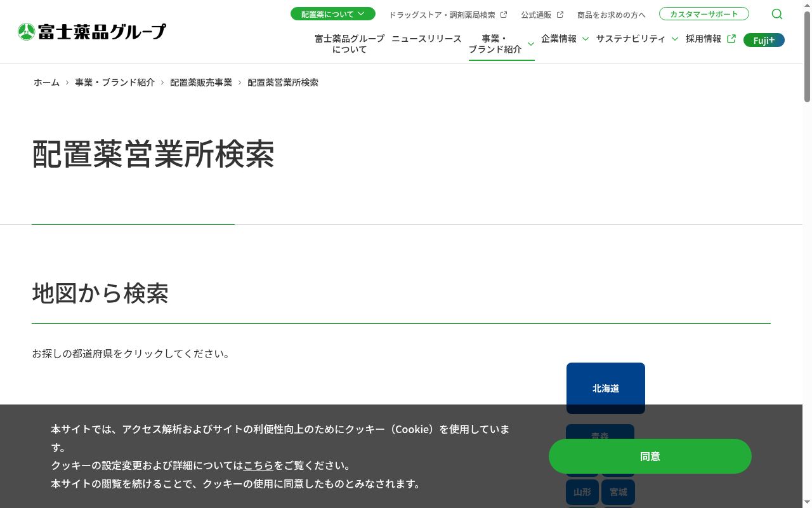
Task: Click the Fuji Yakuhin Group logo
Action: tap(92, 32)
